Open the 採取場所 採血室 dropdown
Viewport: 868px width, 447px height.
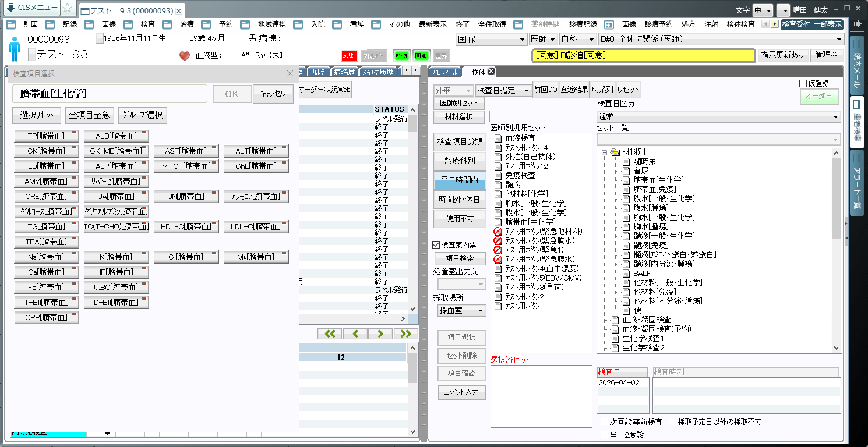pyautogui.click(x=462, y=311)
